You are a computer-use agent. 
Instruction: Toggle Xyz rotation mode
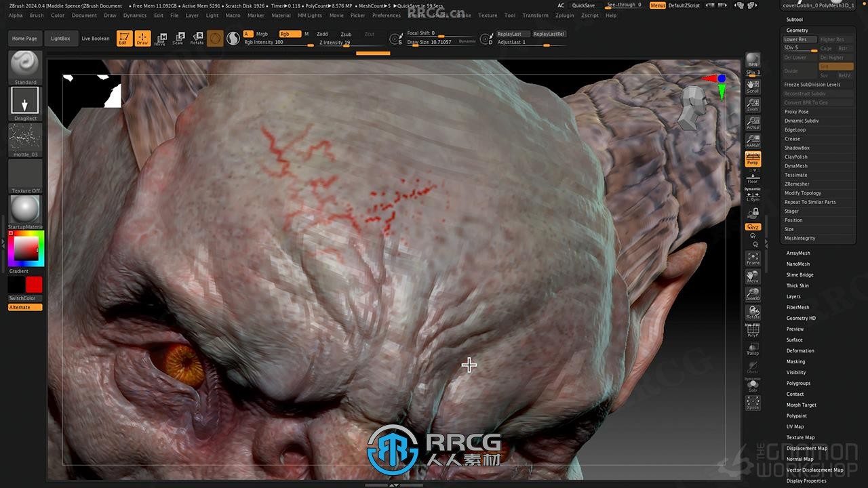(x=753, y=227)
